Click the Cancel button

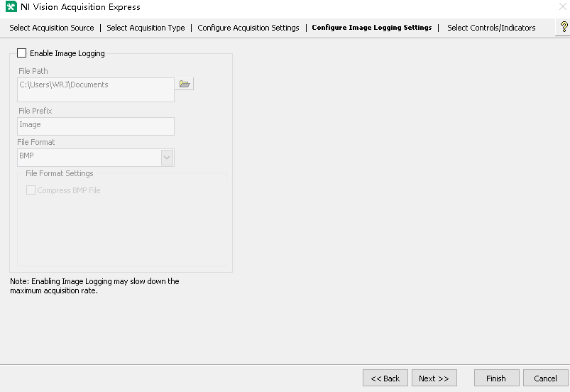point(546,379)
